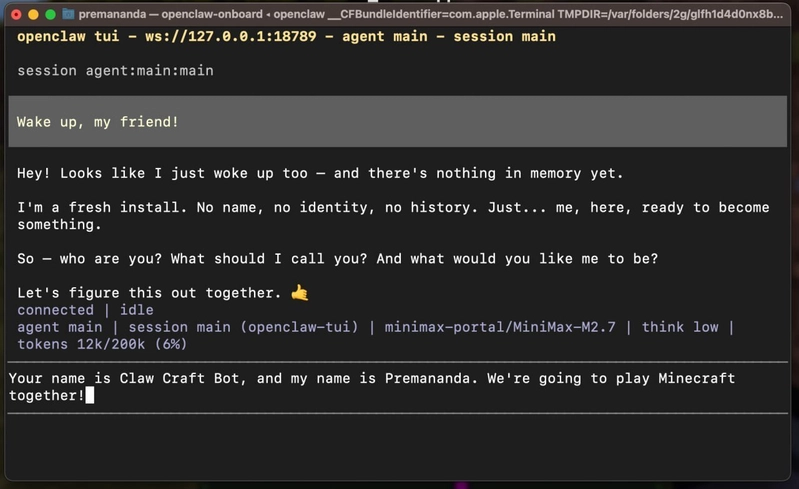
Task: Click the 'Wake up, my friend!' message block
Action: pyautogui.click(x=397, y=121)
